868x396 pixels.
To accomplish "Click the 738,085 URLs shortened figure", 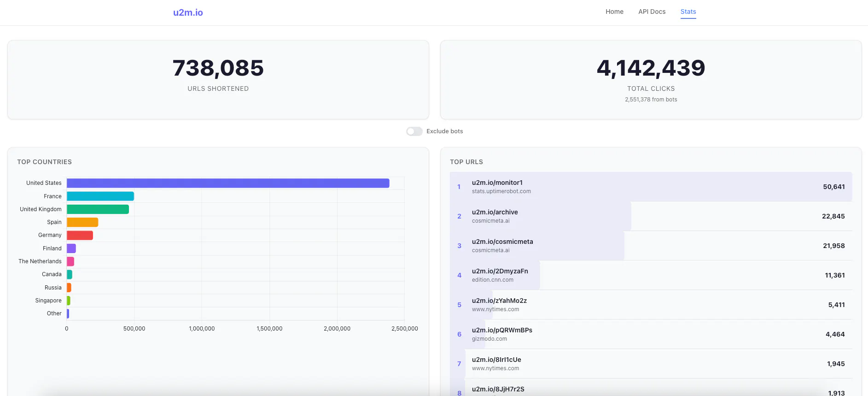I will pos(218,68).
